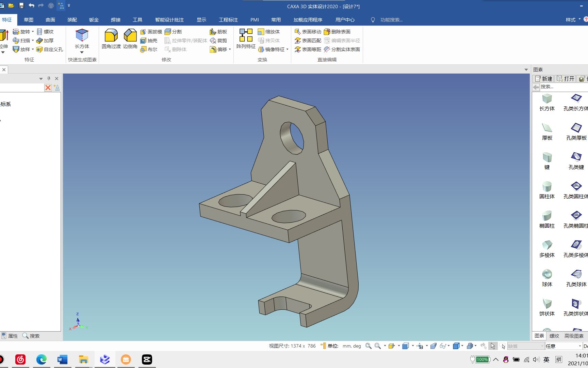Select the 面拔模 draft tool
Viewport: 588px width, 368px height.
point(151,32)
